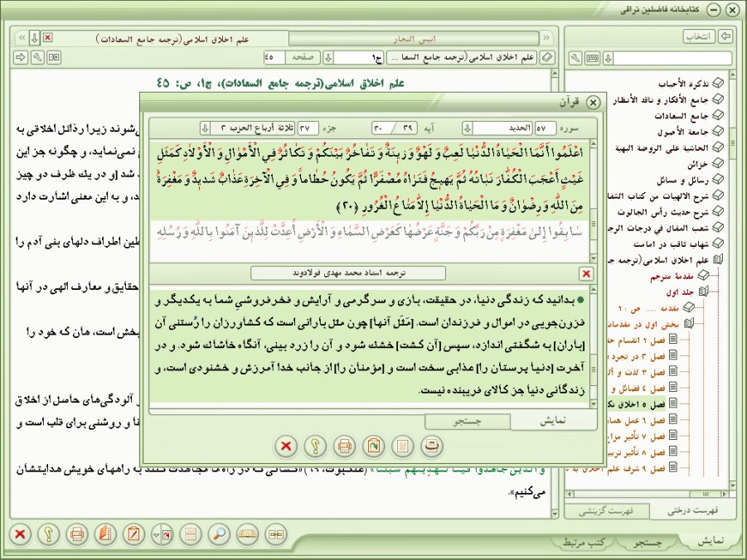This screenshot has width=747, height=560.
Task: Click the red X icon at Quran dialog bottom
Action: click(x=286, y=447)
